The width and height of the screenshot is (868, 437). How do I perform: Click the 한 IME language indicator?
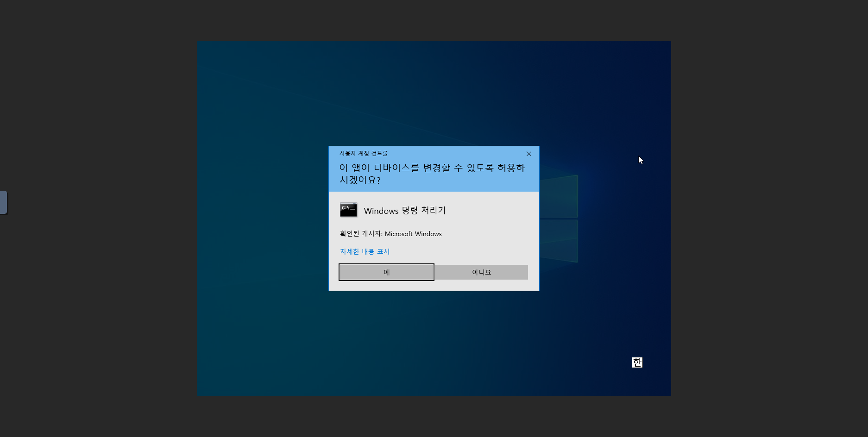(x=637, y=362)
